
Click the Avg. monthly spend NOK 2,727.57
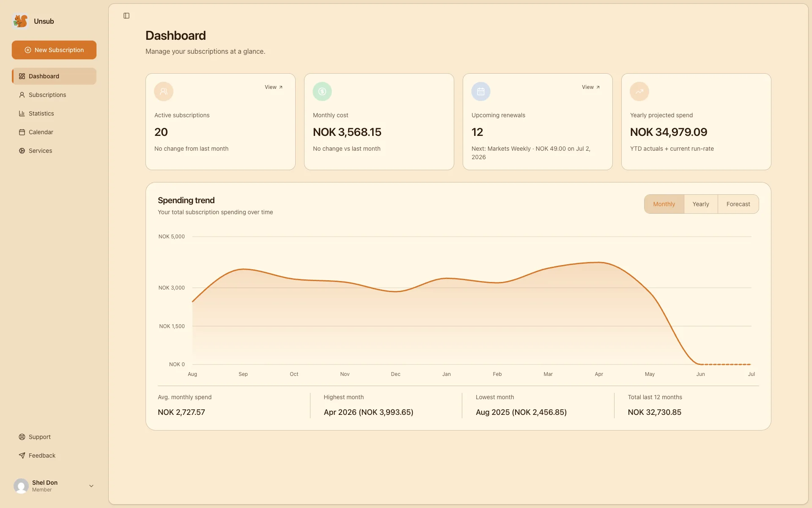tap(181, 412)
